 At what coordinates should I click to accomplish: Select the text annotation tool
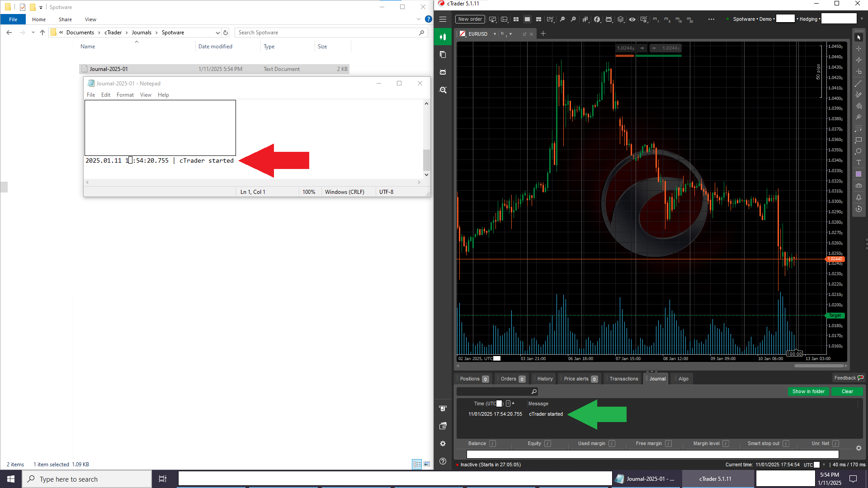[859, 163]
